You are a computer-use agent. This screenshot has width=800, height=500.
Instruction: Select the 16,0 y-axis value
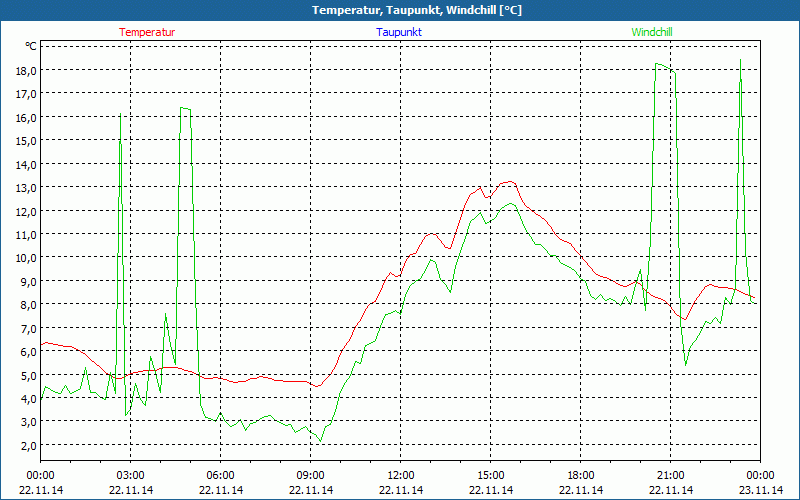[26, 117]
